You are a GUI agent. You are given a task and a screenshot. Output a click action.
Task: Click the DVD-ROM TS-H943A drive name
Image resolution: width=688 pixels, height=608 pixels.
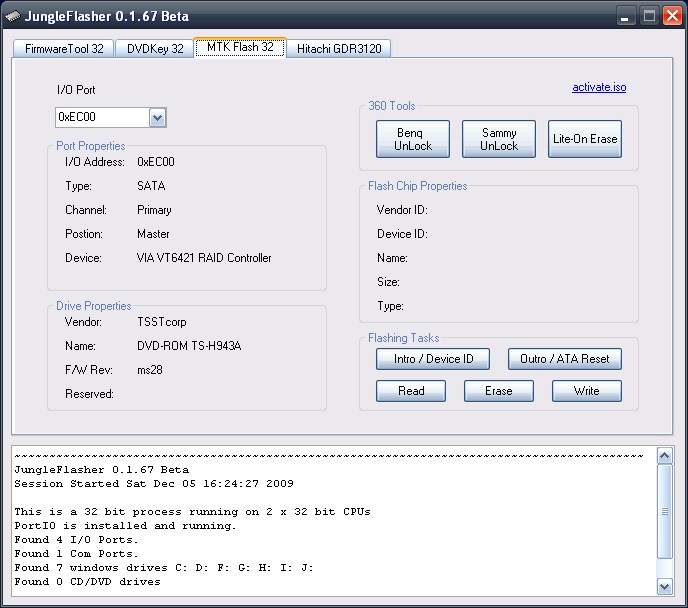coord(189,346)
